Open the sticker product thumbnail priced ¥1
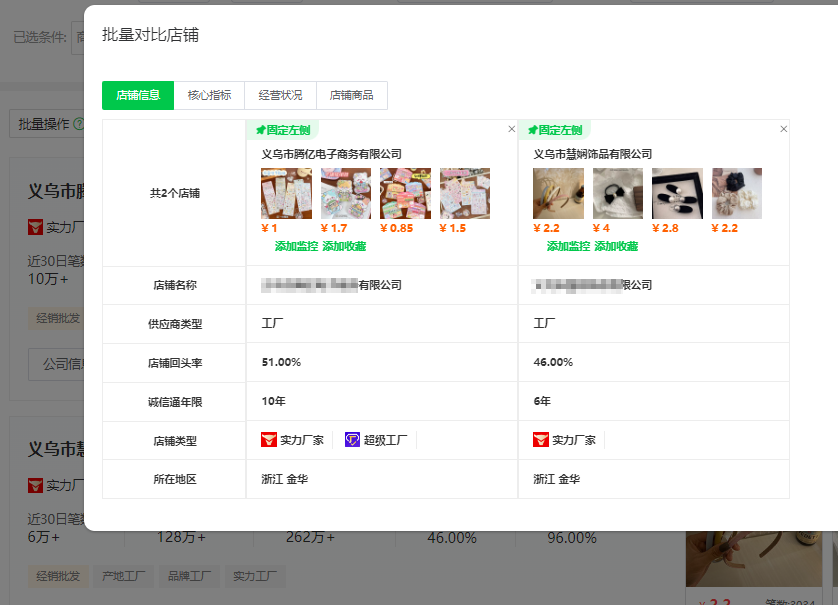Screen dimensions: 838x605 pos(286,193)
